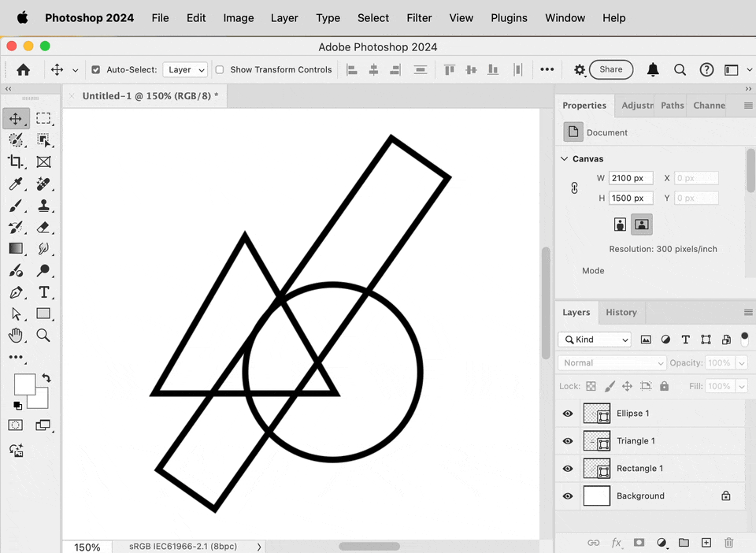The width and height of the screenshot is (756, 553).
Task: Open the Filter menu
Action: pos(419,18)
